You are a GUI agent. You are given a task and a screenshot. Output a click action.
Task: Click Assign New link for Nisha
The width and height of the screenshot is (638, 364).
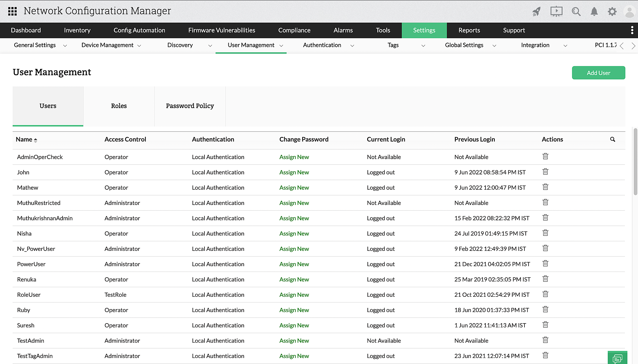click(x=294, y=234)
